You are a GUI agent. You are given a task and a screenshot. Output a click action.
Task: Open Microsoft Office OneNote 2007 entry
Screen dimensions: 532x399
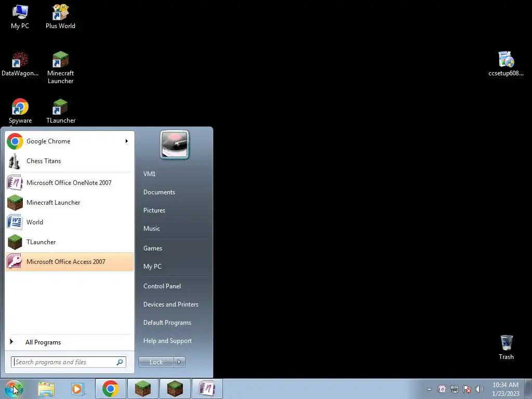[70, 182]
